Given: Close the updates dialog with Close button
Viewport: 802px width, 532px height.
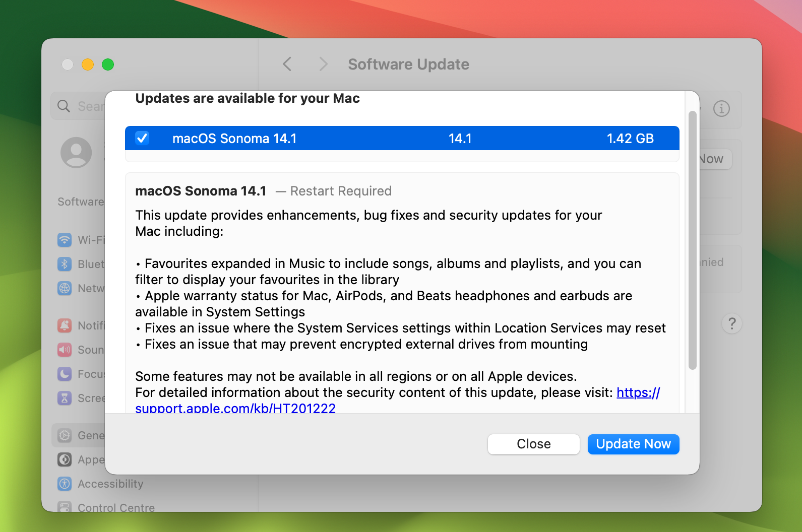Looking at the screenshot, I should [x=533, y=444].
